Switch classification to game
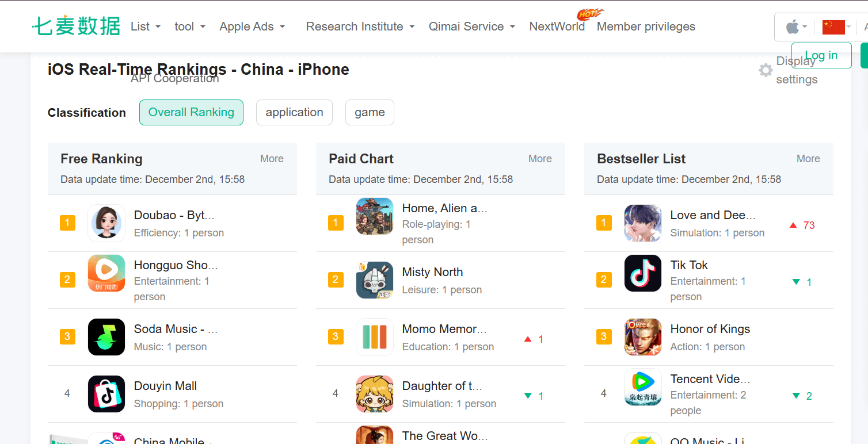 coord(370,112)
